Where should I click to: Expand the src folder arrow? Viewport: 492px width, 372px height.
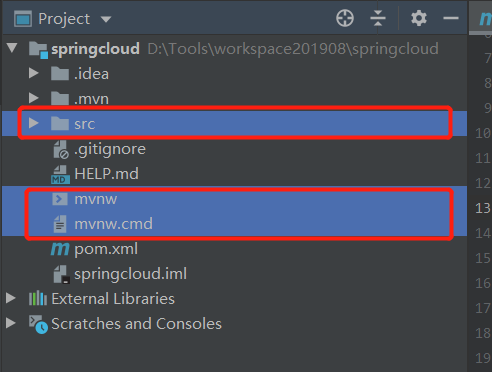pyautogui.click(x=33, y=123)
